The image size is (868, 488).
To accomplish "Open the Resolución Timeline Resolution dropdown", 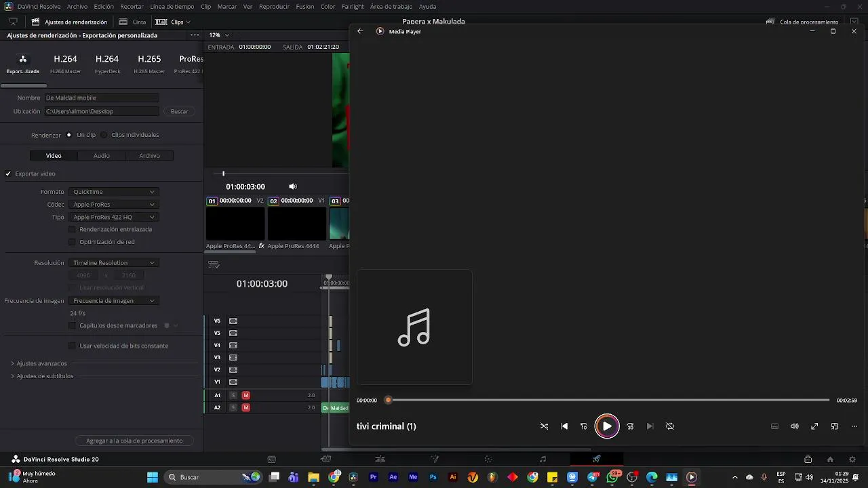I will pyautogui.click(x=113, y=262).
